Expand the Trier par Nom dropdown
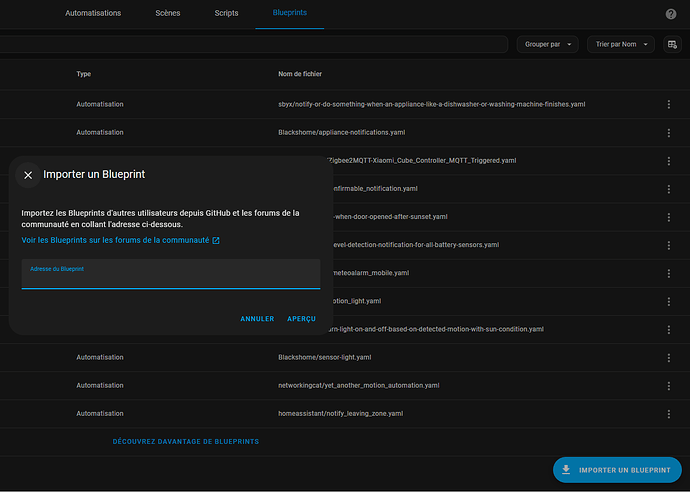The height and width of the screenshot is (492, 690). point(624,44)
